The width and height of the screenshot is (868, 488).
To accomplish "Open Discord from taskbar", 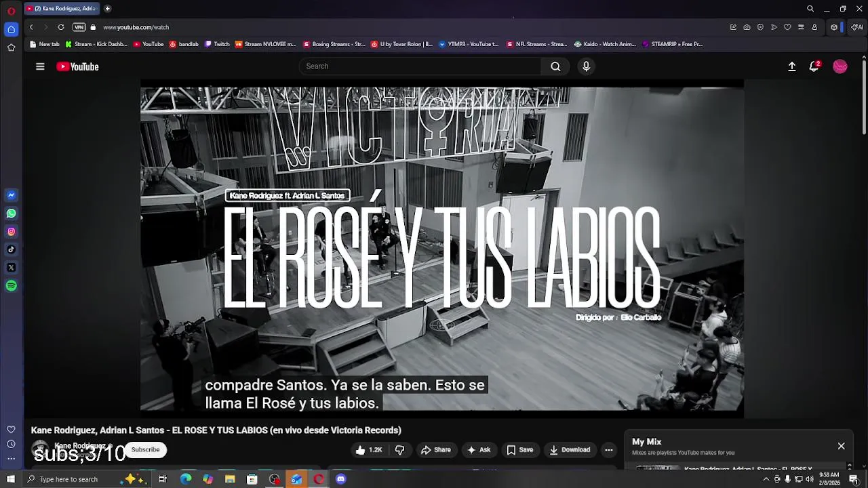I will click(341, 479).
